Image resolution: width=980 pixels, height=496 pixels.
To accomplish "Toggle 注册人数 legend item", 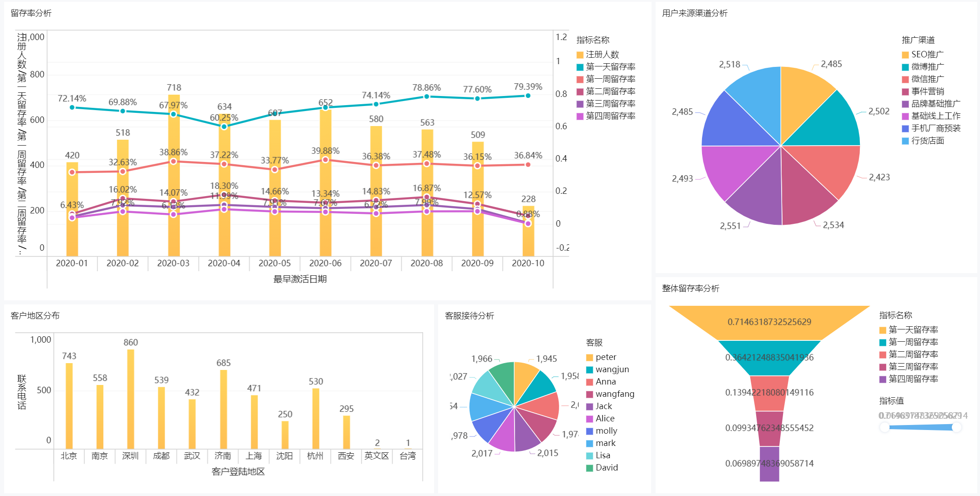I will pyautogui.click(x=602, y=55).
